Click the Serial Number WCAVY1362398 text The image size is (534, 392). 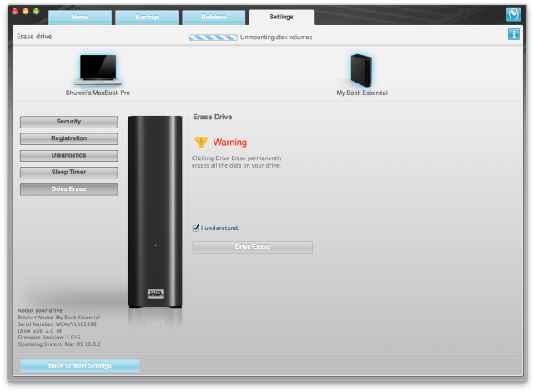click(58, 324)
